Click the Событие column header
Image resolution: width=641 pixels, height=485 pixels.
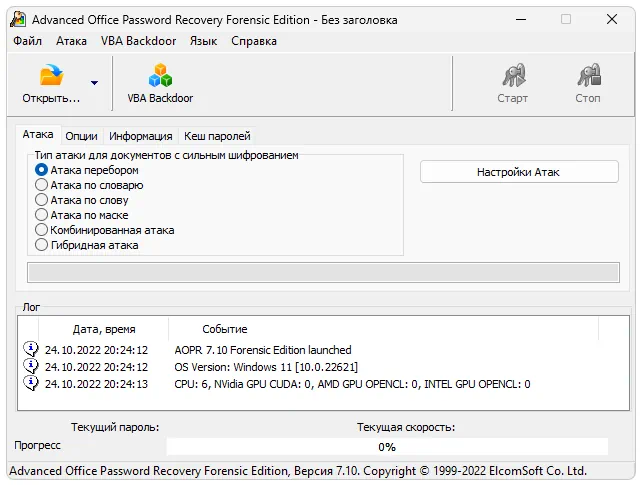pos(383,329)
